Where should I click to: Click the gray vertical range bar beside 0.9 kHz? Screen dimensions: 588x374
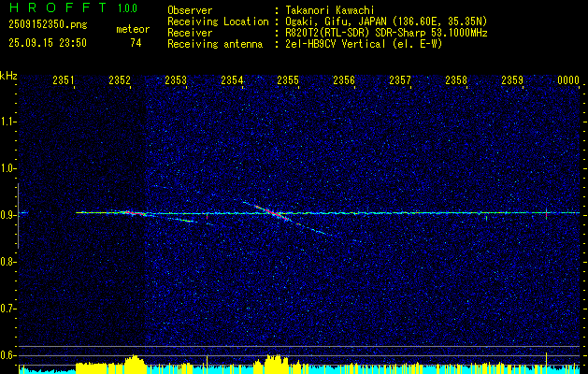point(18,216)
